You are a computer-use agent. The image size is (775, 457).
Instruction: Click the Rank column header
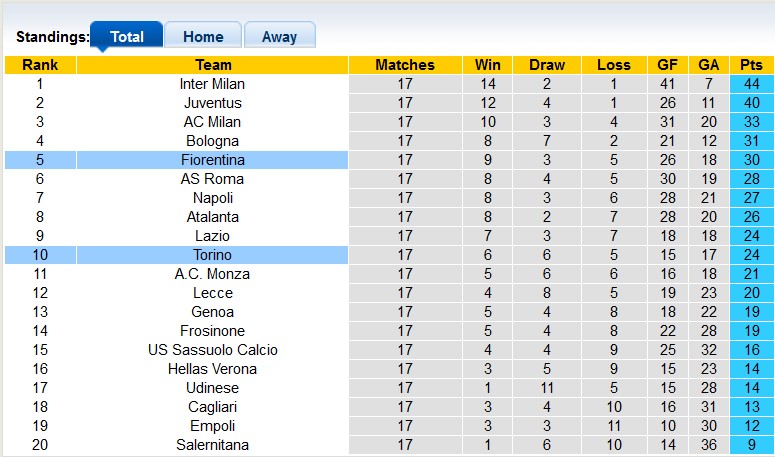[x=40, y=65]
